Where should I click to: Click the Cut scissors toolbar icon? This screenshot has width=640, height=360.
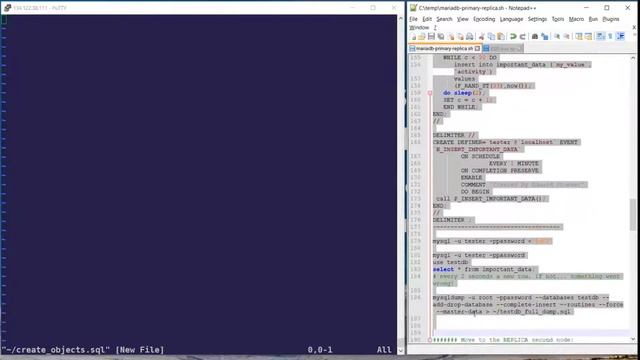point(482,37)
